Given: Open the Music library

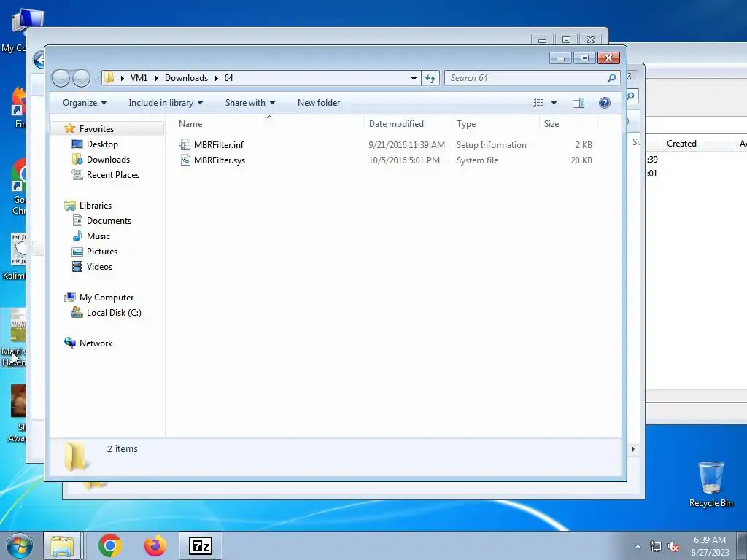Looking at the screenshot, I should [x=98, y=236].
